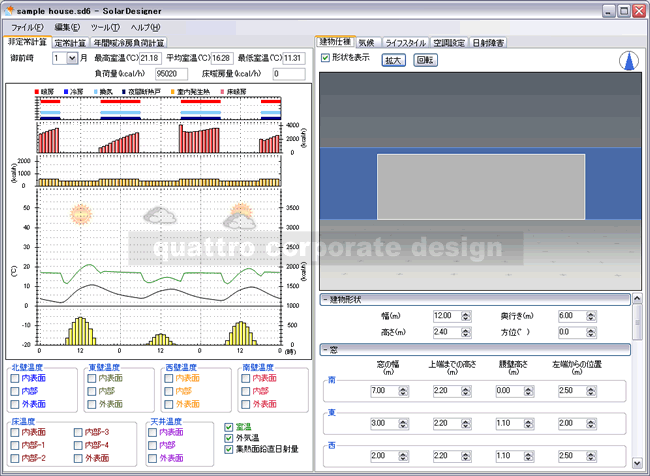
Task: Click the SolarDesigner title bar app icon
Action: 11,10
